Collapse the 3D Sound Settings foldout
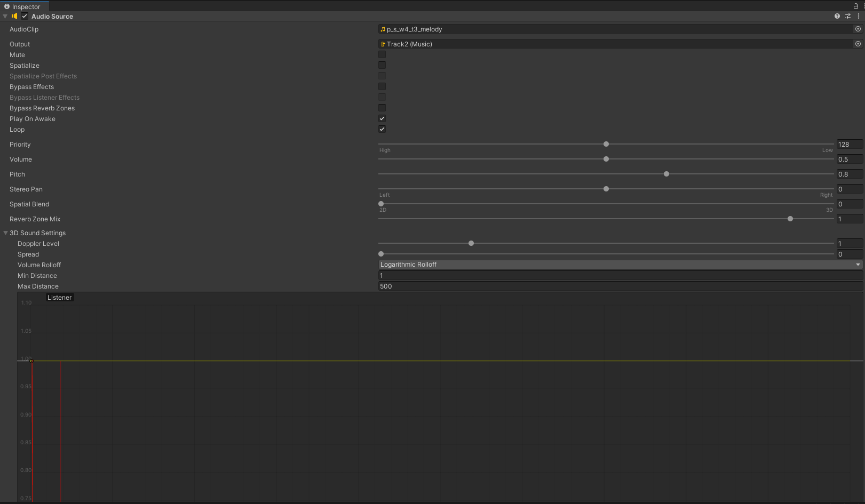The width and height of the screenshot is (865, 504). (6, 233)
